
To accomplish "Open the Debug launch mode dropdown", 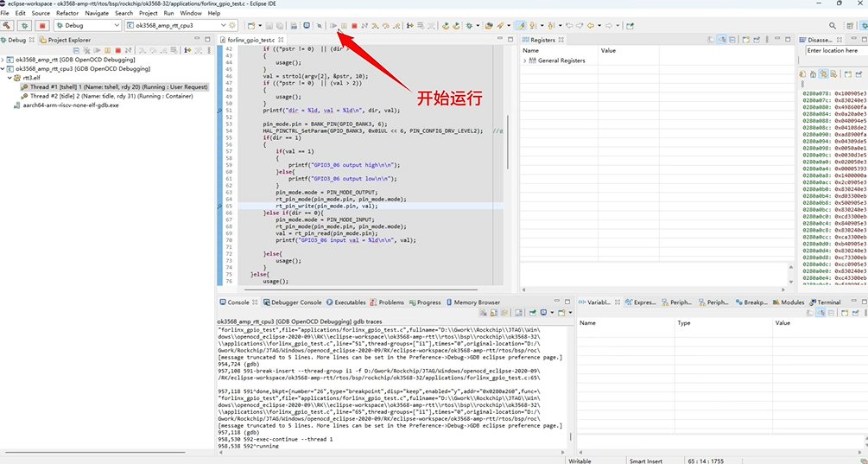I will click(x=117, y=25).
